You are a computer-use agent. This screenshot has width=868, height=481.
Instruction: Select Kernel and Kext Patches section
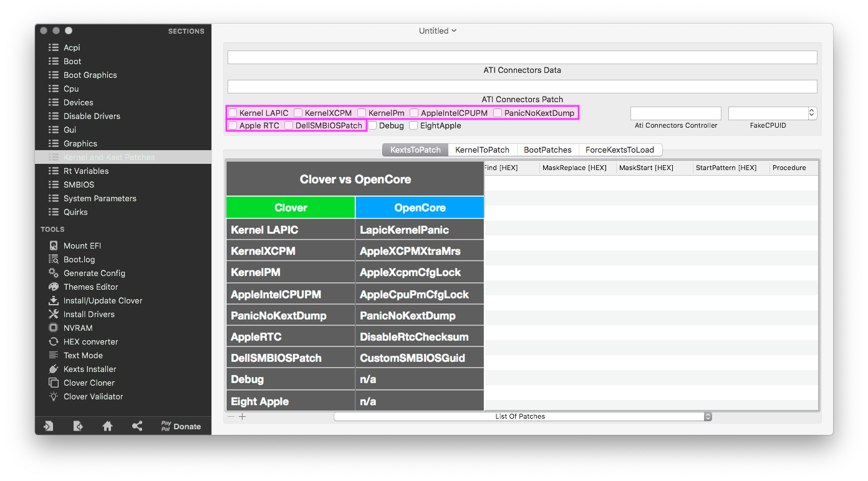click(123, 157)
